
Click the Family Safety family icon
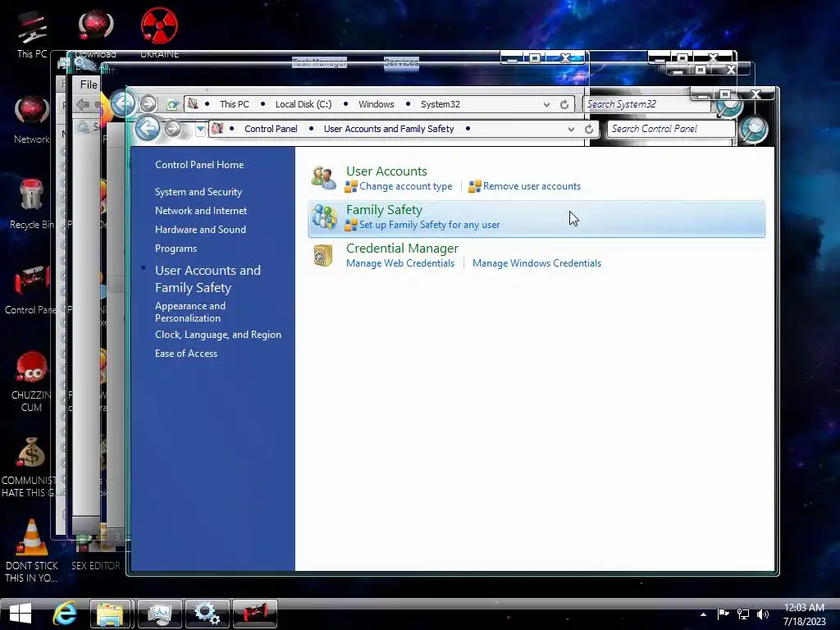tap(324, 217)
